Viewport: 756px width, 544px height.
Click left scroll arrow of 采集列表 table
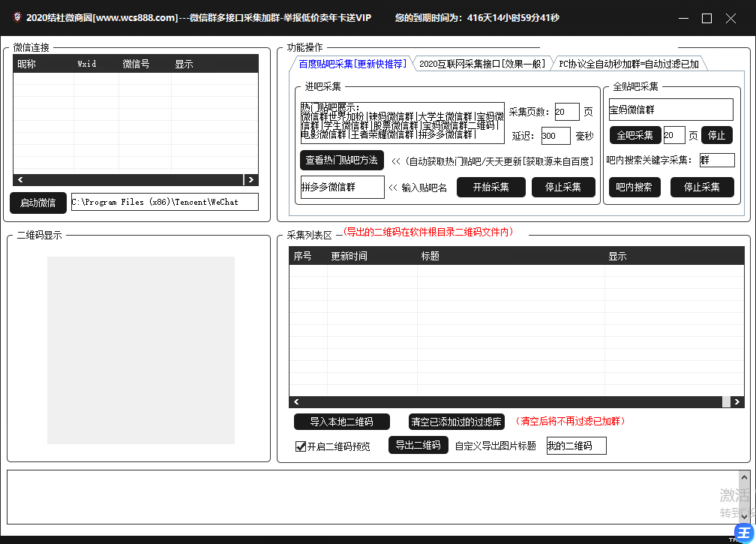click(x=296, y=401)
